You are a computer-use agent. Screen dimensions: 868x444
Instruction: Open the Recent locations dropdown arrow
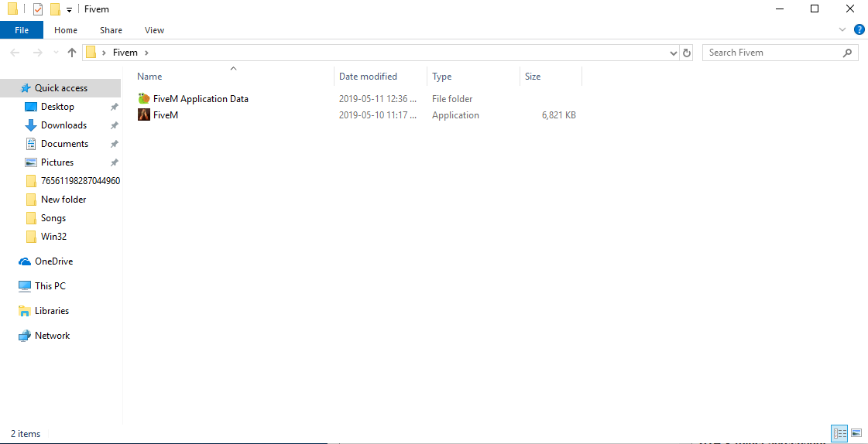[55, 53]
